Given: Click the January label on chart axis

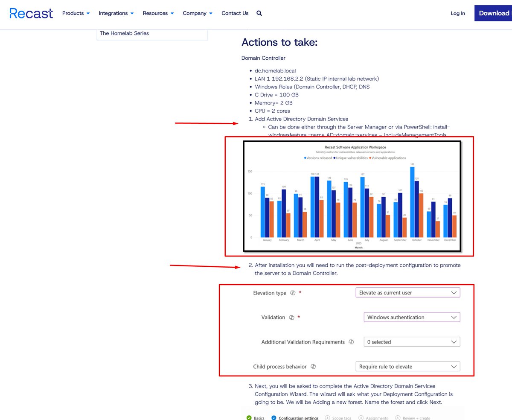Looking at the screenshot, I should tap(267, 240).
